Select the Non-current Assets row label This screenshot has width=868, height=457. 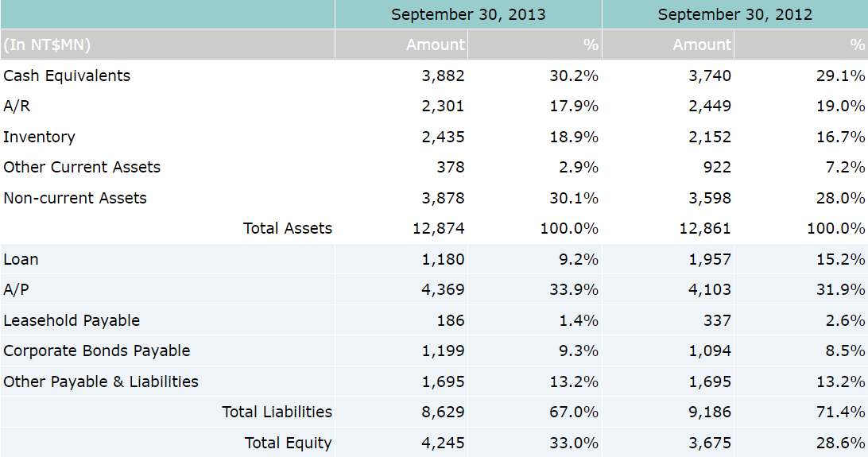click(75, 198)
